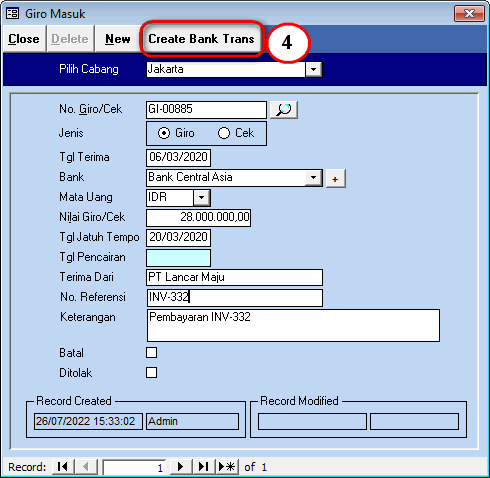Add new blank record navigation icon
Screen dimensions: 490x478
coord(227,467)
